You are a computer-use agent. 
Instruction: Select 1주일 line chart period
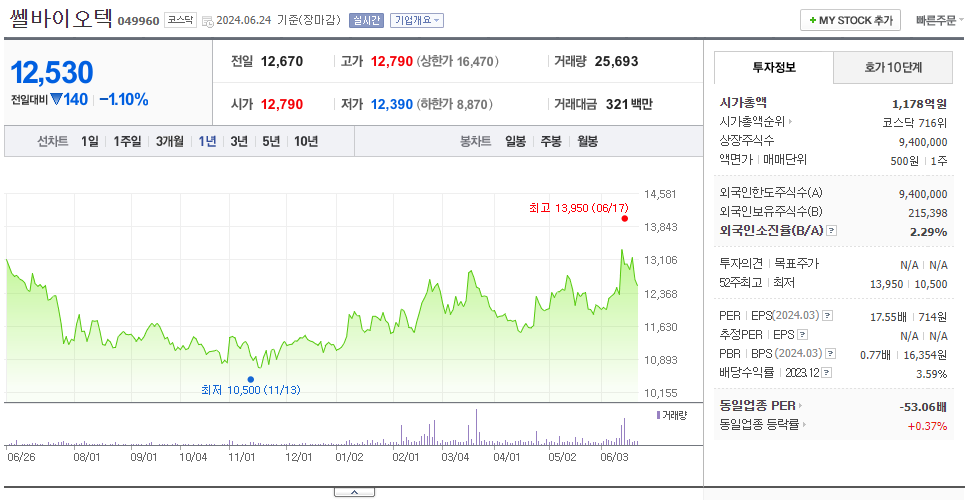[x=127, y=141]
